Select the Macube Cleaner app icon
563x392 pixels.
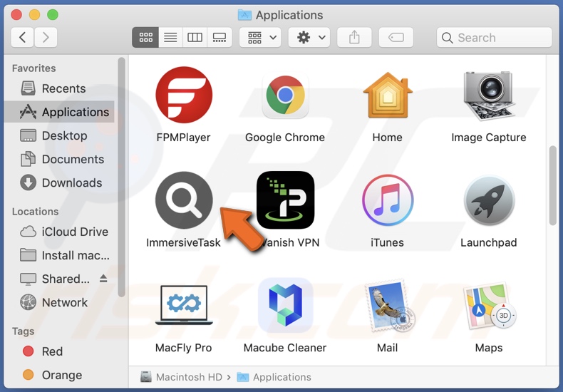tap(286, 305)
